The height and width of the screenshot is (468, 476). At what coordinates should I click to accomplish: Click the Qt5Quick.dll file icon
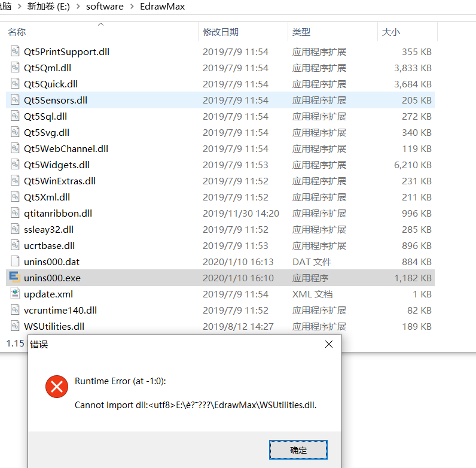[15, 84]
